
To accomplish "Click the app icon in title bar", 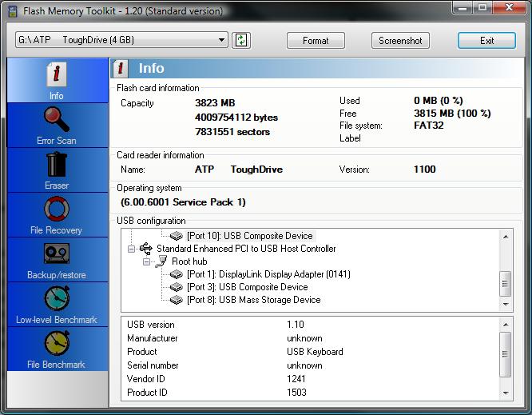I will [13, 11].
